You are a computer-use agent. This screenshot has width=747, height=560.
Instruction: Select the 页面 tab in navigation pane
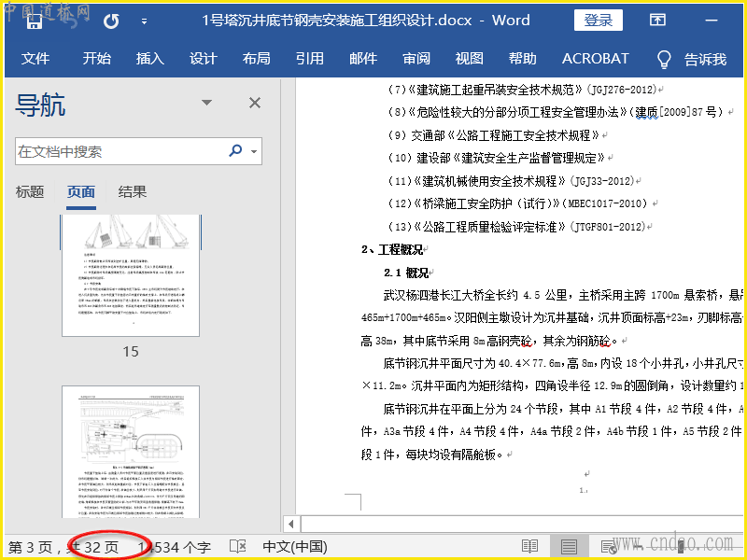pyautogui.click(x=81, y=192)
